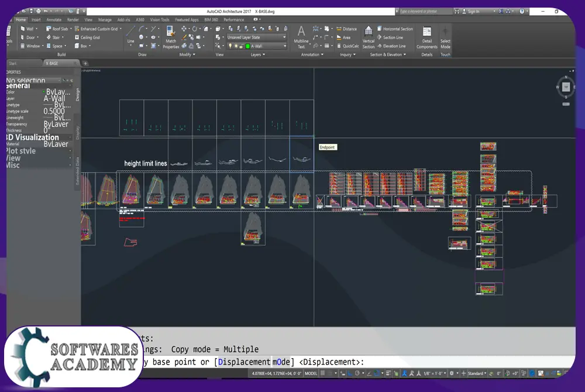Click the Layer value A-Wall in Properties
The image size is (585, 392).
[54, 98]
